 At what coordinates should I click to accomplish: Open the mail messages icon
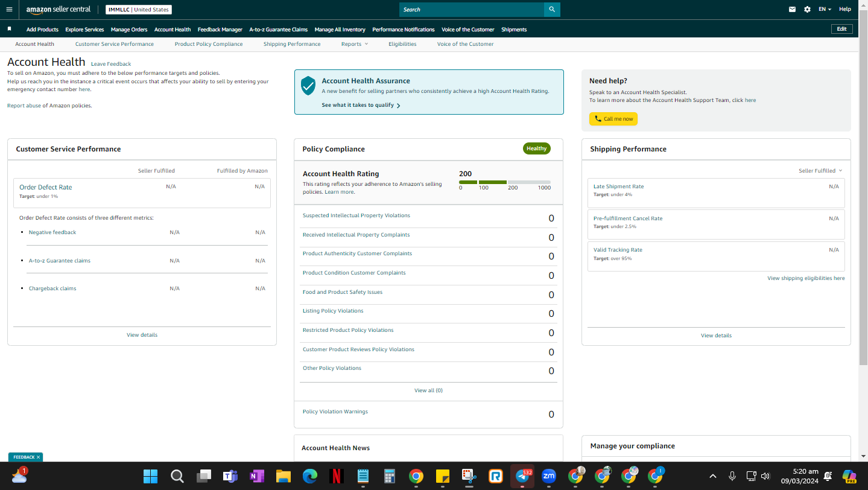point(793,10)
